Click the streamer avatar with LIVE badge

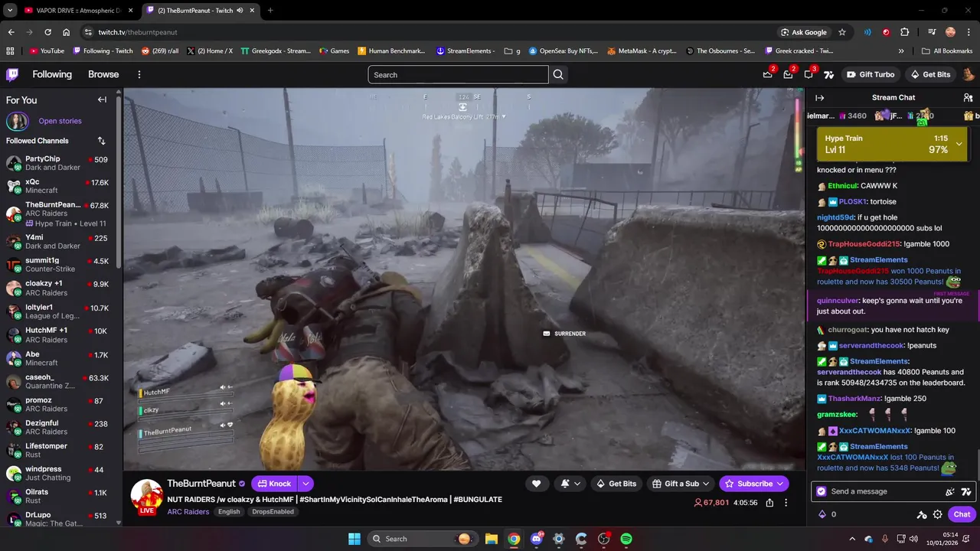click(146, 497)
